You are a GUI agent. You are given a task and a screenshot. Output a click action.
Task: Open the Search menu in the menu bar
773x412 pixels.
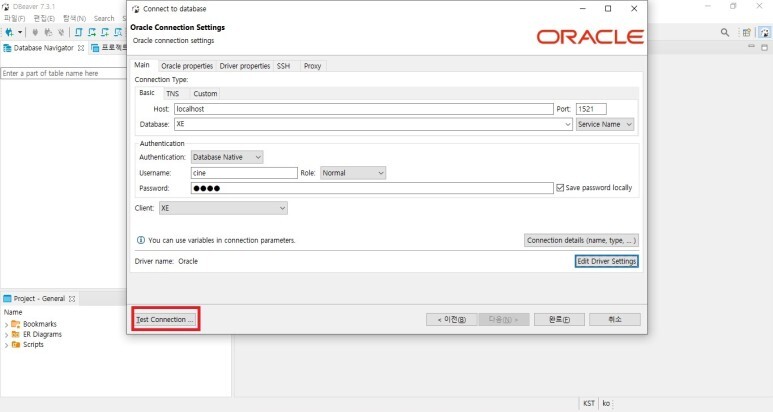pos(104,18)
